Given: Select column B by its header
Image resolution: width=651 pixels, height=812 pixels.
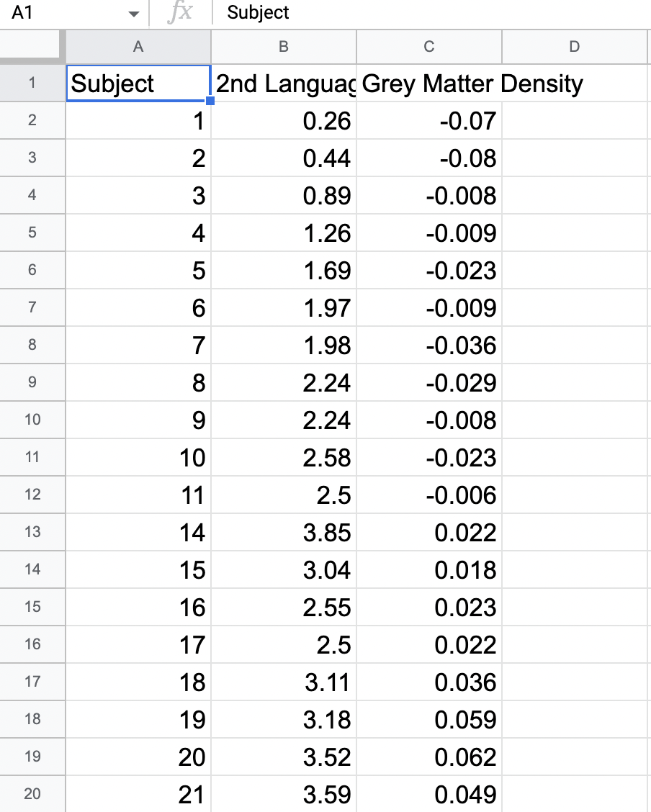Looking at the screenshot, I should (x=283, y=46).
